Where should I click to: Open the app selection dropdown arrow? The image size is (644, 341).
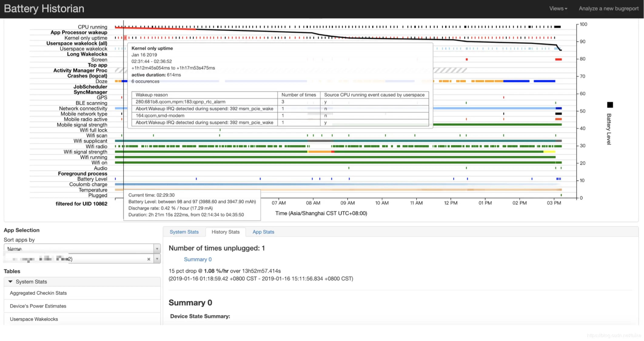coord(157,259)
